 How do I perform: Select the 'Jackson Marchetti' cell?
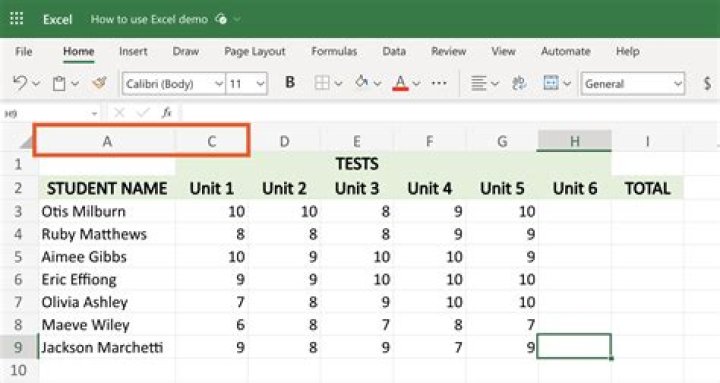(107, 347)
